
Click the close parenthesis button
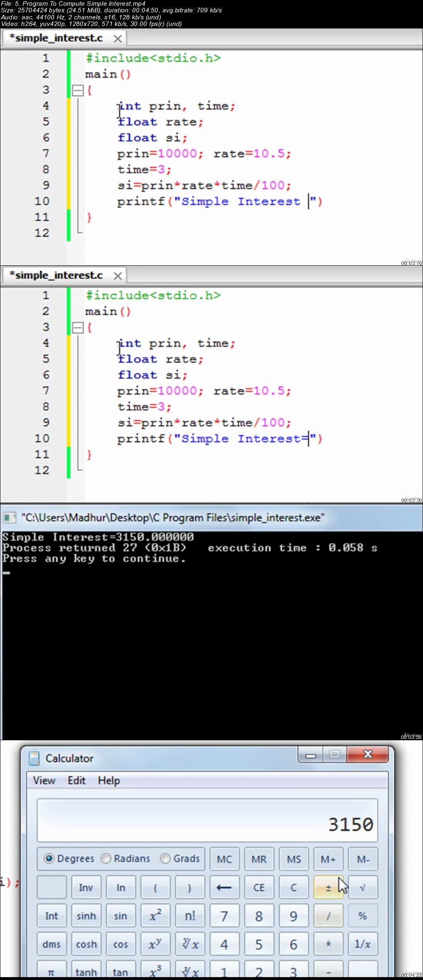190,887
